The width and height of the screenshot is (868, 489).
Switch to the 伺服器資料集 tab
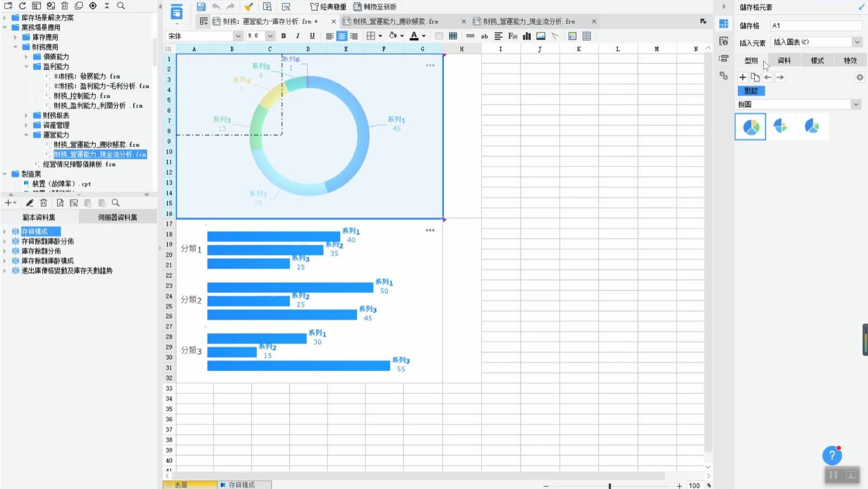click(x=117, y=218)
